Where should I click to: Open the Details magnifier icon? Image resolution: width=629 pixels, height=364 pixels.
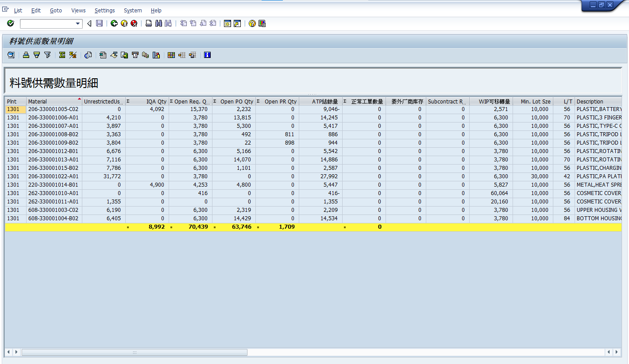(x=11, y=55)
